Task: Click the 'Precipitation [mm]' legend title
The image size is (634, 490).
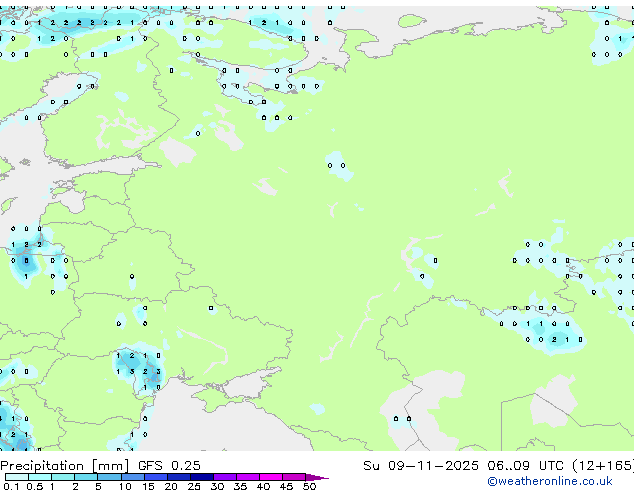Action: pos(65,466)
